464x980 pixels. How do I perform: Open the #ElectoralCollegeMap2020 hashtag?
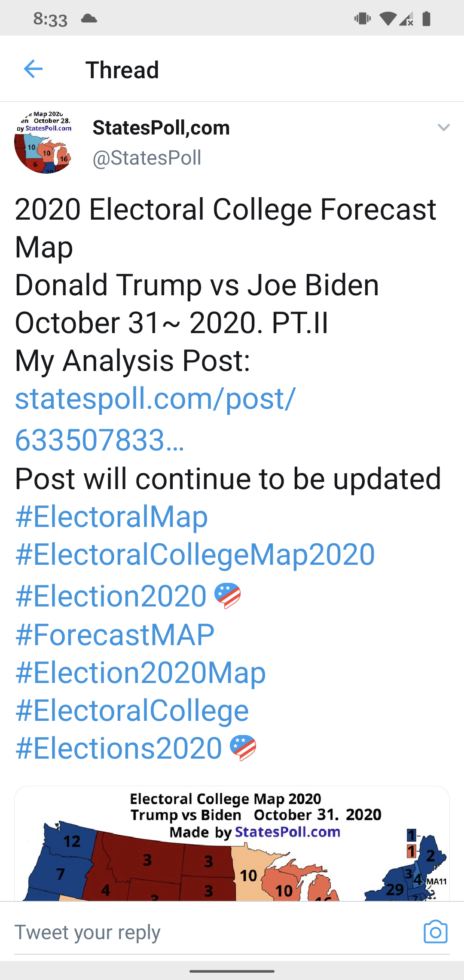(195, 554)
